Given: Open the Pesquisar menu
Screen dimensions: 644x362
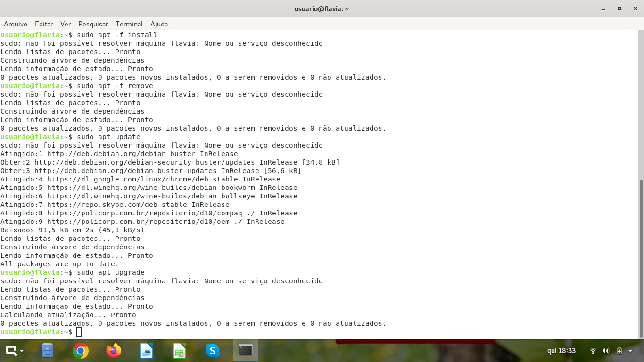Looking at the screenshot, I should coord(93,24).
